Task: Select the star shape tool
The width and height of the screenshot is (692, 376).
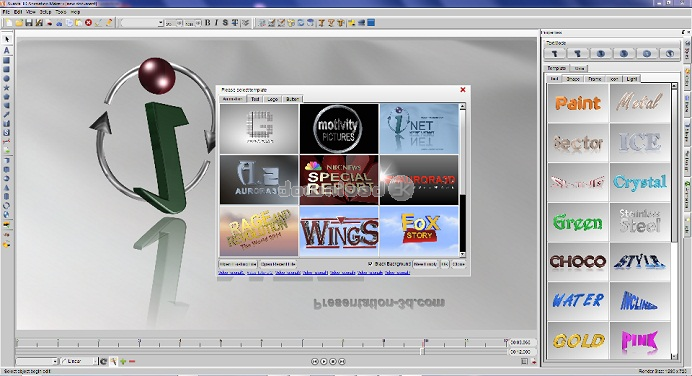Action: (7, 88)
